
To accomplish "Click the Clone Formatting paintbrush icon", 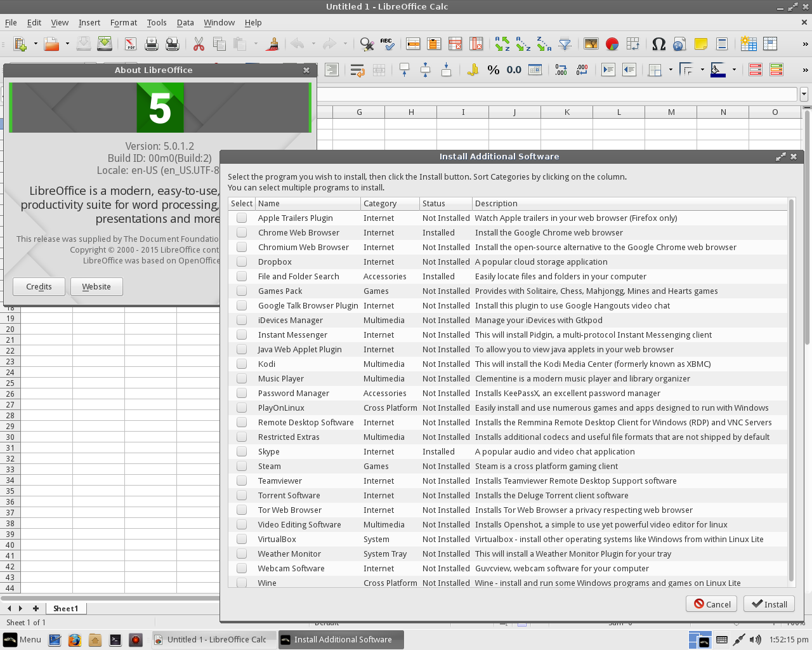I will click(x=273, y=44).
